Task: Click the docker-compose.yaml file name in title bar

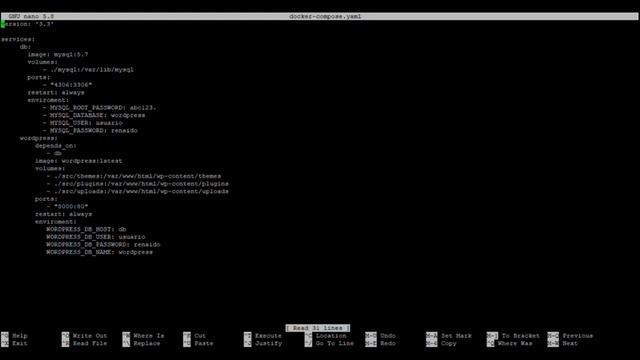Action: tap(325, 16)
